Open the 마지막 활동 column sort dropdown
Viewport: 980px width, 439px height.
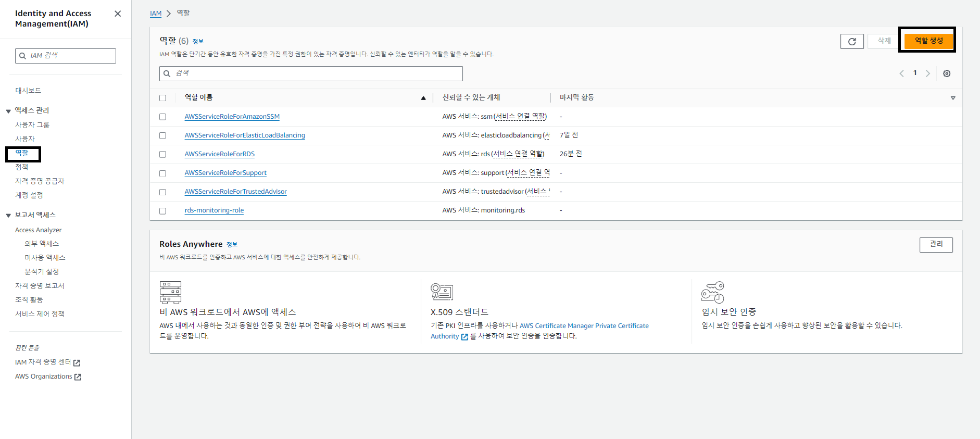pyautogui.click(x=953, y=98)
